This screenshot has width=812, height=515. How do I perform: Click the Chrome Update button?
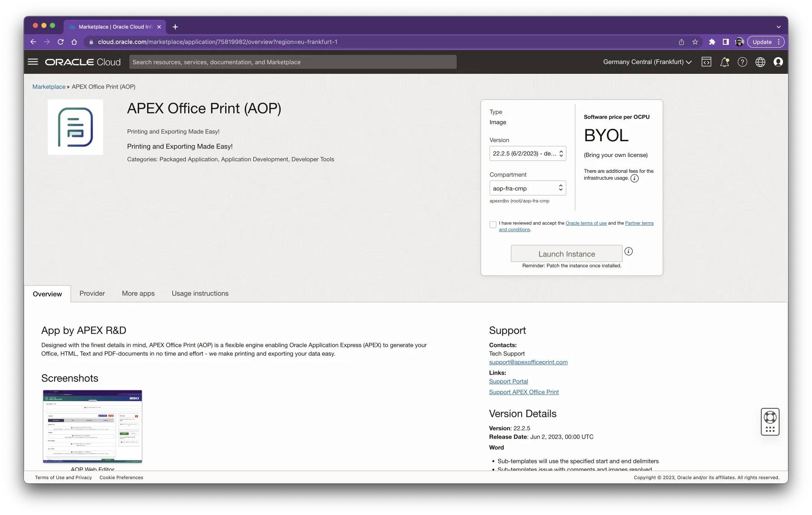(x=766, y=42)
